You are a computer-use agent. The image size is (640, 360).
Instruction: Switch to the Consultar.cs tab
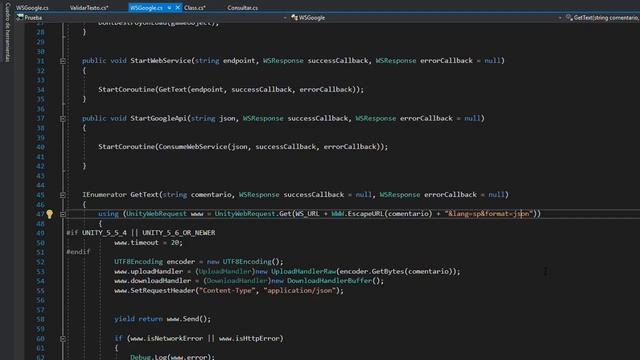pos(242,8)
